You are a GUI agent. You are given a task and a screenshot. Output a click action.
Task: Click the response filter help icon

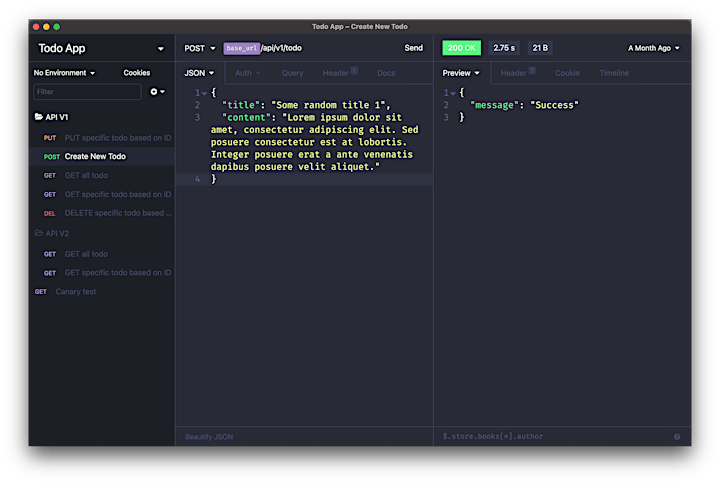677,437
